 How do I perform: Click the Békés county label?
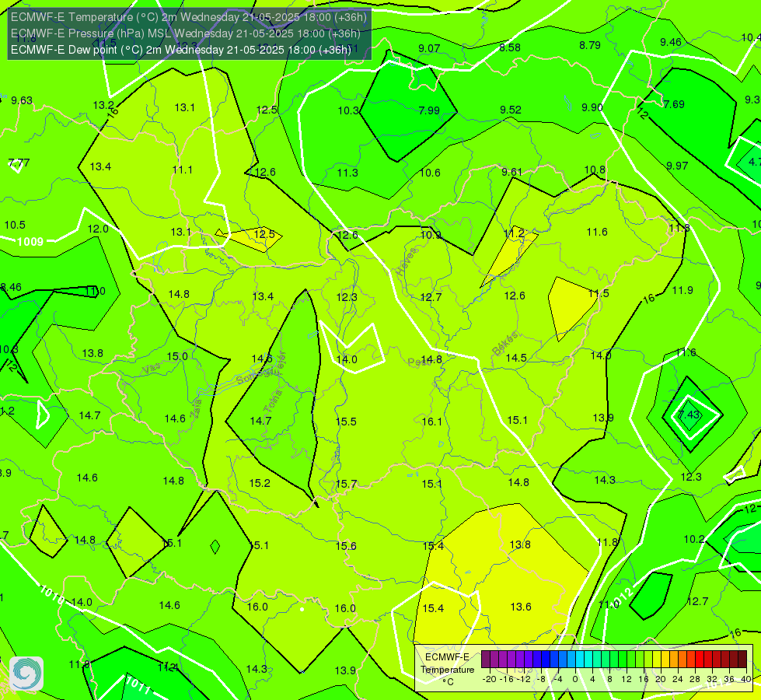[x=505, y=344]
